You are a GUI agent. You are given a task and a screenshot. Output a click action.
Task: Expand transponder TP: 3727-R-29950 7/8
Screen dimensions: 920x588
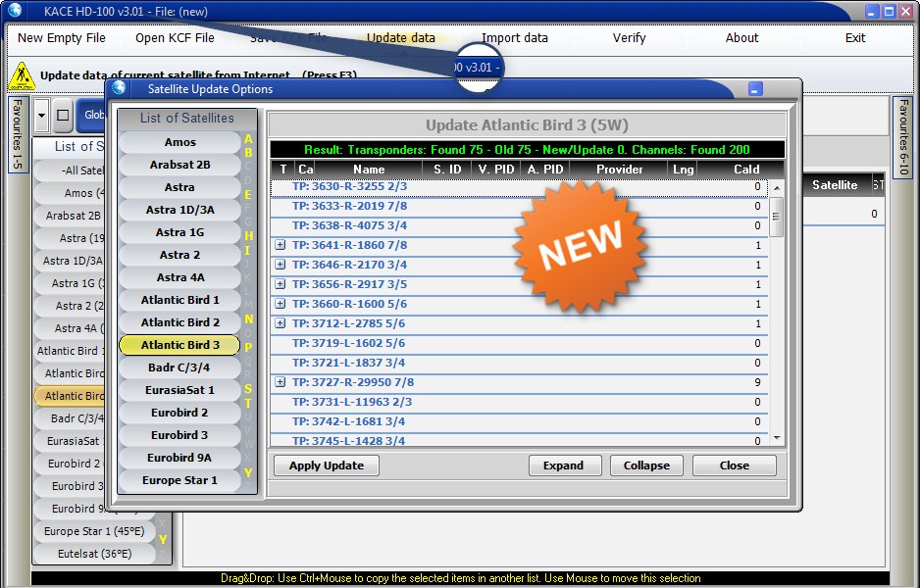click(281, 382)
